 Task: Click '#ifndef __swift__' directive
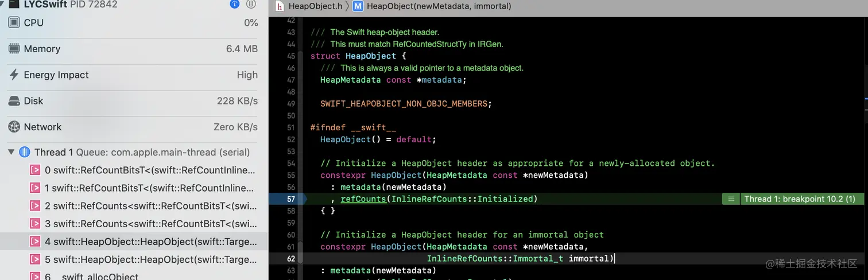tap(353, 128)
